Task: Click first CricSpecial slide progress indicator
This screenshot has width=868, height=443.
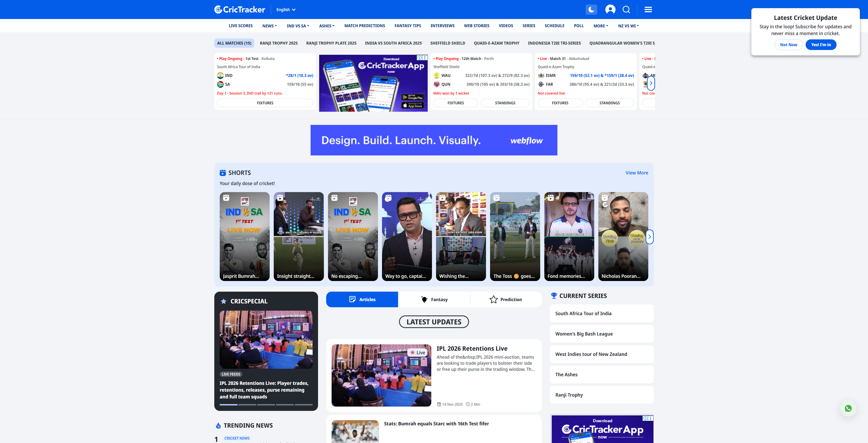Action: point(229,405)
